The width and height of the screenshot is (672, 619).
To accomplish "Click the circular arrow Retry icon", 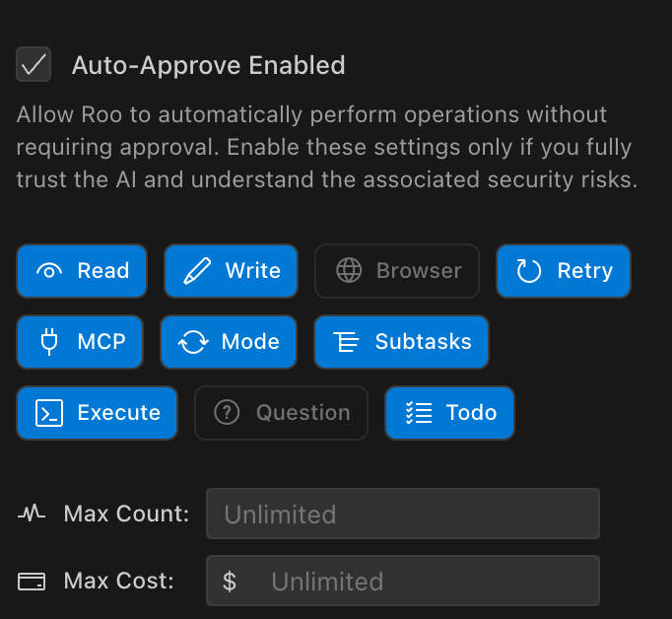I will [x=529, y=271].
